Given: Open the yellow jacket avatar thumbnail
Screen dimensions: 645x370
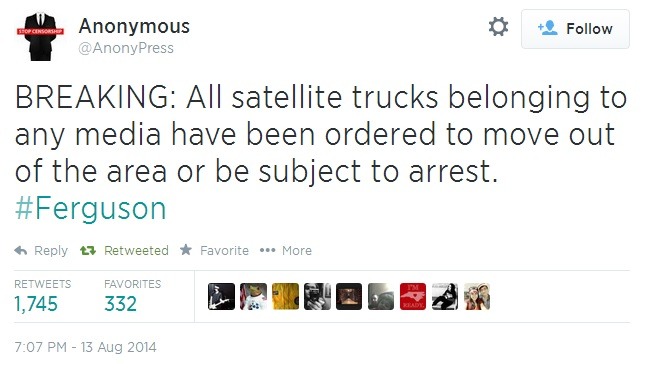Looking at the screenshot, I should coord(285,296).
